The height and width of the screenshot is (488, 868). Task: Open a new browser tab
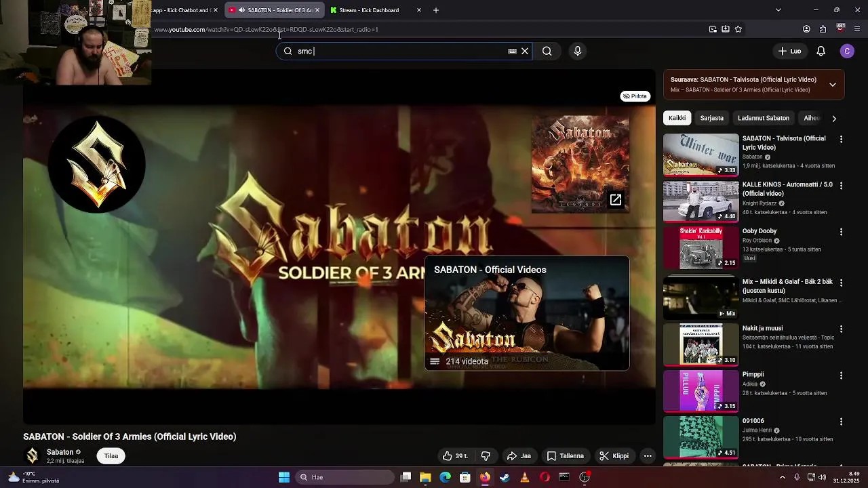(x=436, y=10)
